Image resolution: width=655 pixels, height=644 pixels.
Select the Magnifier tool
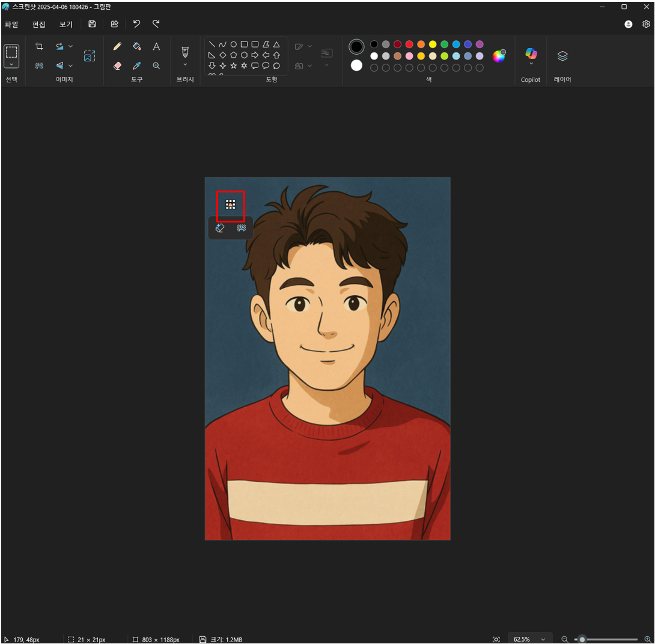point(156,66)
